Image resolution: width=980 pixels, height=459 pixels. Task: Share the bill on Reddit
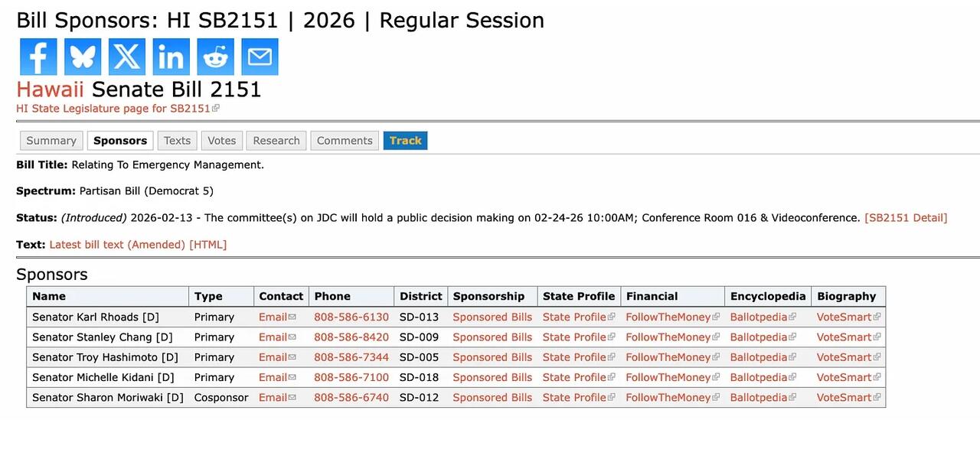(x=216, y=57)
